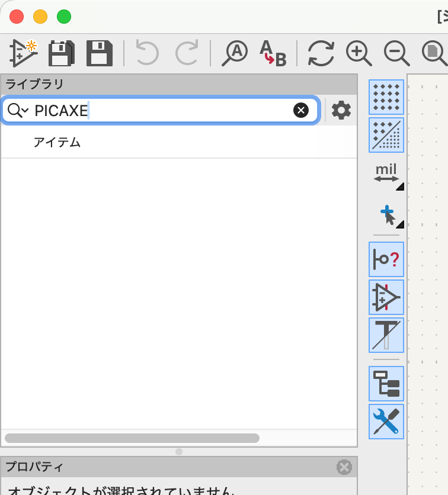Click the library list horizontal scrollbar
Image resolution: width=448 pixels, height=495 pixels.
(132, 438)
